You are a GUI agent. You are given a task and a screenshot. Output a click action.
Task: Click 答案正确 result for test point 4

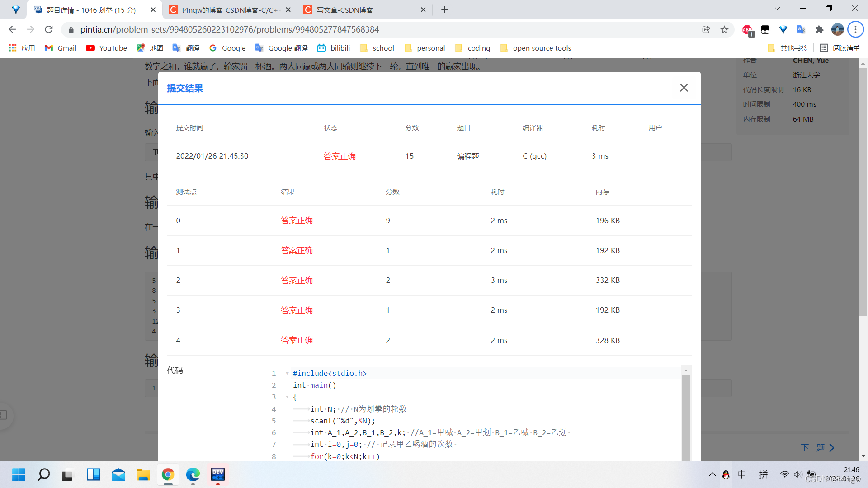(x=297, y=340)
